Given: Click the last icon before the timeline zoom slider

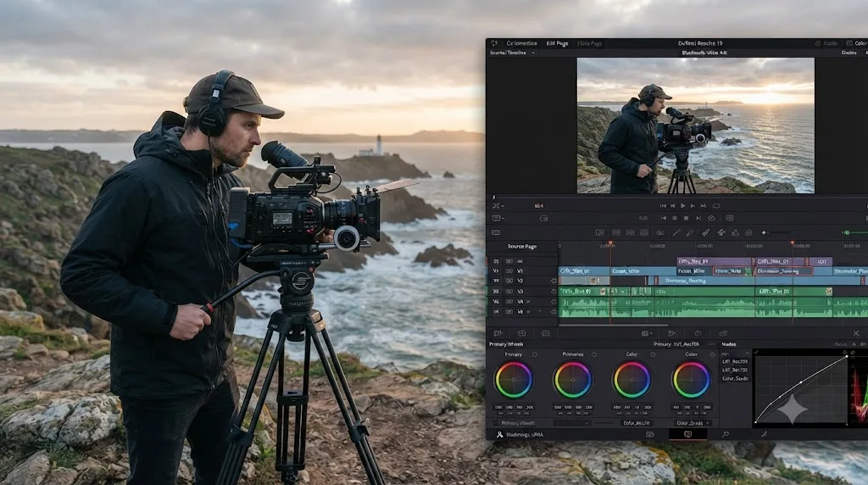Looking at the screenshot, I should 748,232.
